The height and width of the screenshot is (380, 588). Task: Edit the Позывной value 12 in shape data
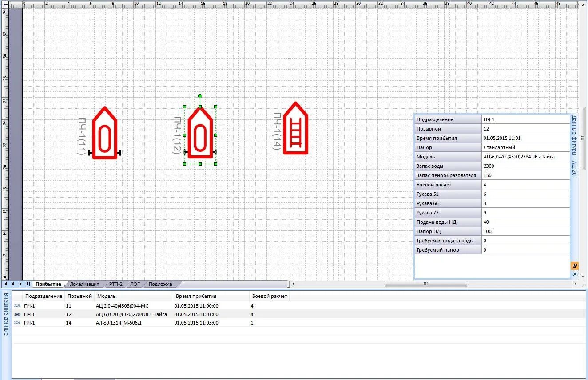coord(525,129)
